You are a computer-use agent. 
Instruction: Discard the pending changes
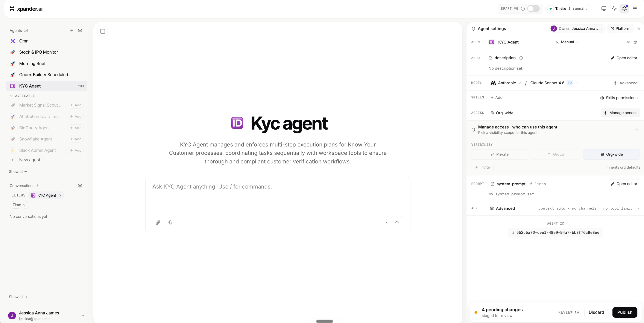[x=596, y=312]
